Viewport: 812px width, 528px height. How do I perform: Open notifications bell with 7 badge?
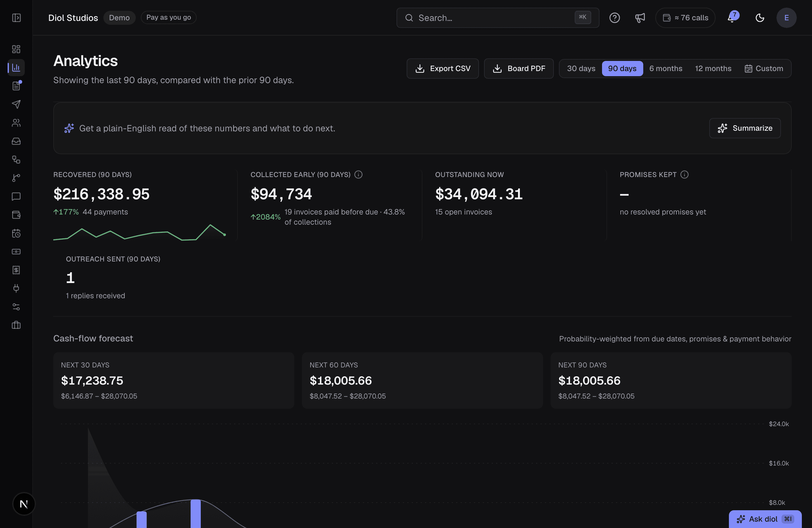733,17
